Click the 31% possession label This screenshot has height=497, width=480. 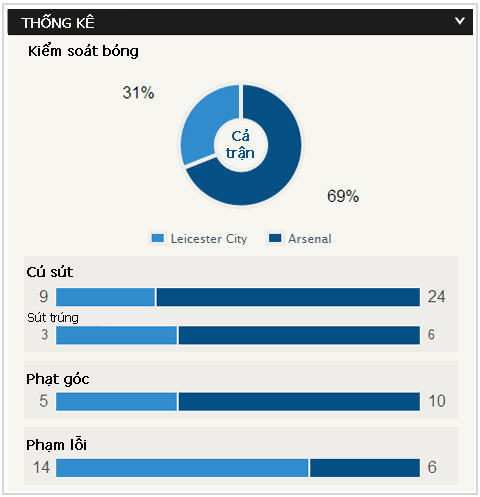pos(138,92)
